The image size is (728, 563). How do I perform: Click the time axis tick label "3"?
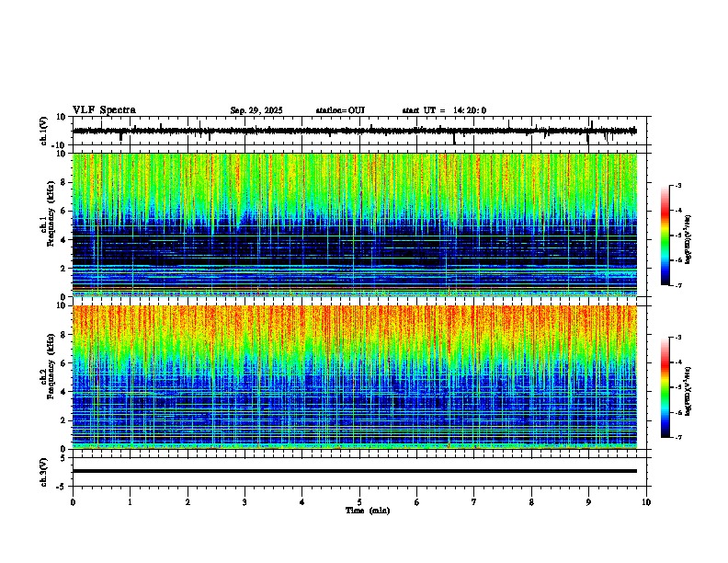click(245, 502)
